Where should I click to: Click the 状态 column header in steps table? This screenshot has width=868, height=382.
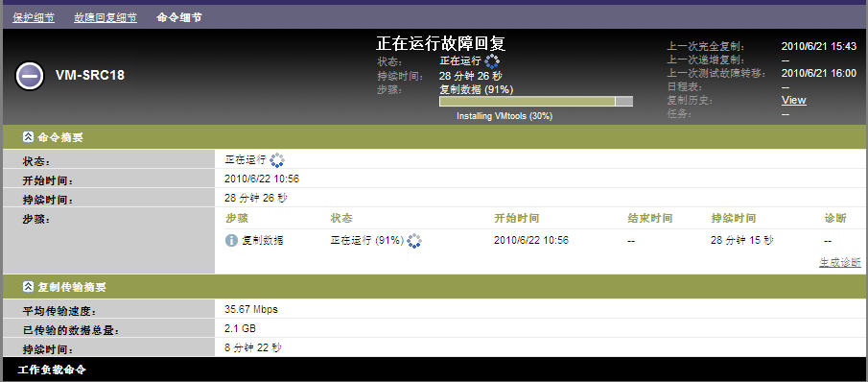(x=341, y=218)
